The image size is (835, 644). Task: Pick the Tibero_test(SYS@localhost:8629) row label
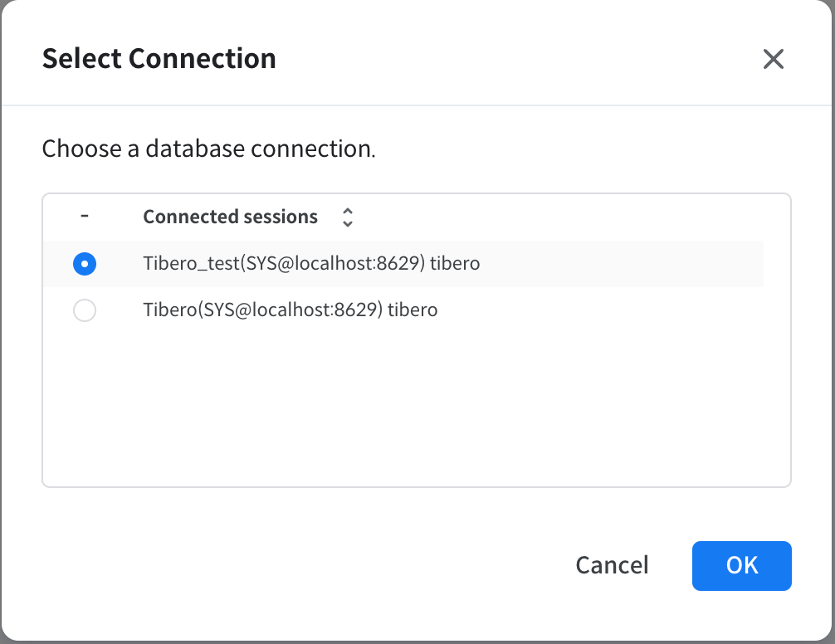(311, 264)
